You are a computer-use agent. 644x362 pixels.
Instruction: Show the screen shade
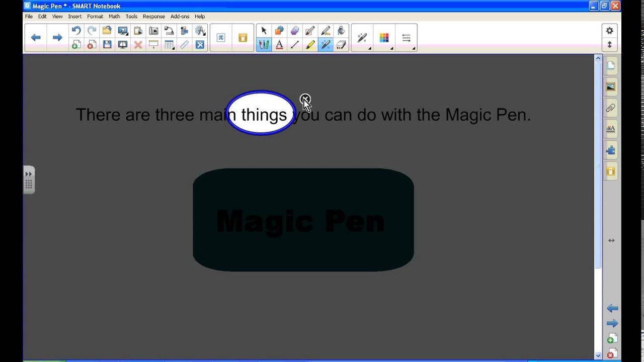pos(153,45)
